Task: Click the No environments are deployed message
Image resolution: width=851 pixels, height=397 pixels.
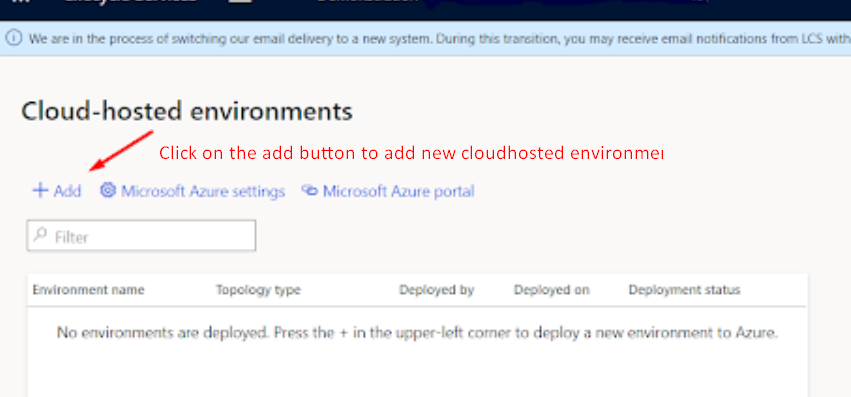Action: 417,332
